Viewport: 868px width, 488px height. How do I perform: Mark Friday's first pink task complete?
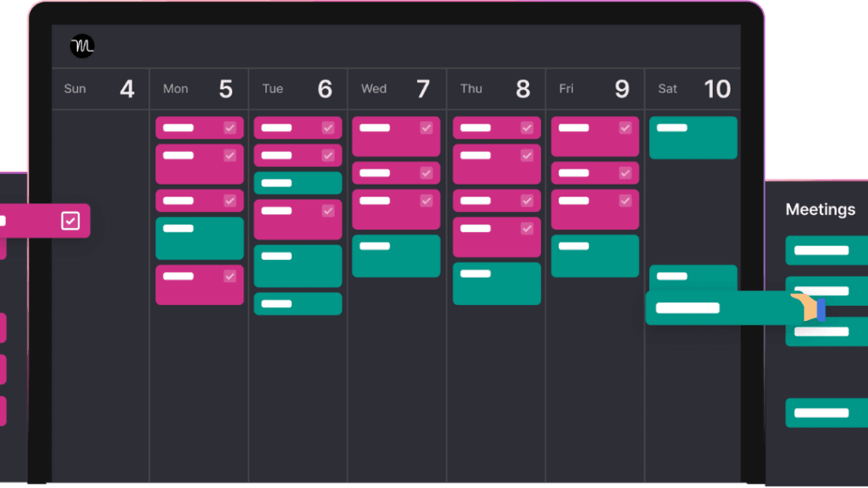coord(625,128)
